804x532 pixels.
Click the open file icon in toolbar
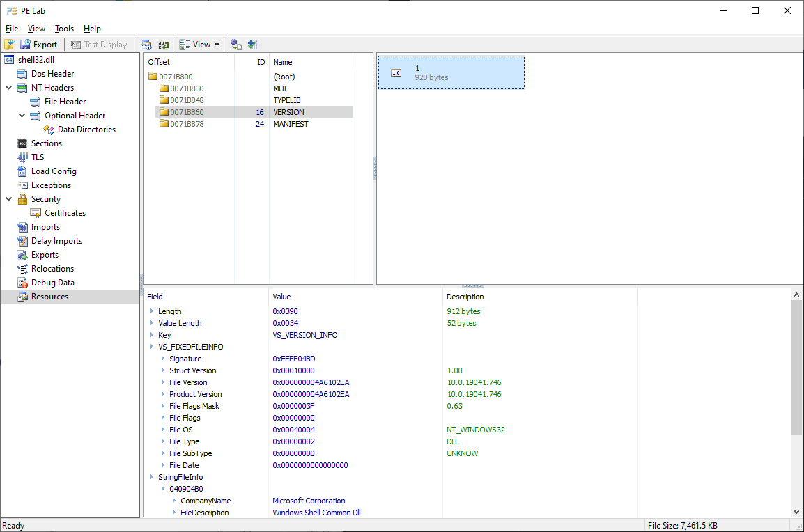9,45
